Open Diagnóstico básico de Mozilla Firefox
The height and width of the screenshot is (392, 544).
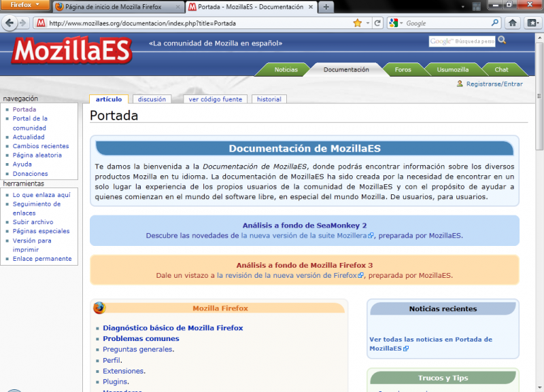click(173, 328)
